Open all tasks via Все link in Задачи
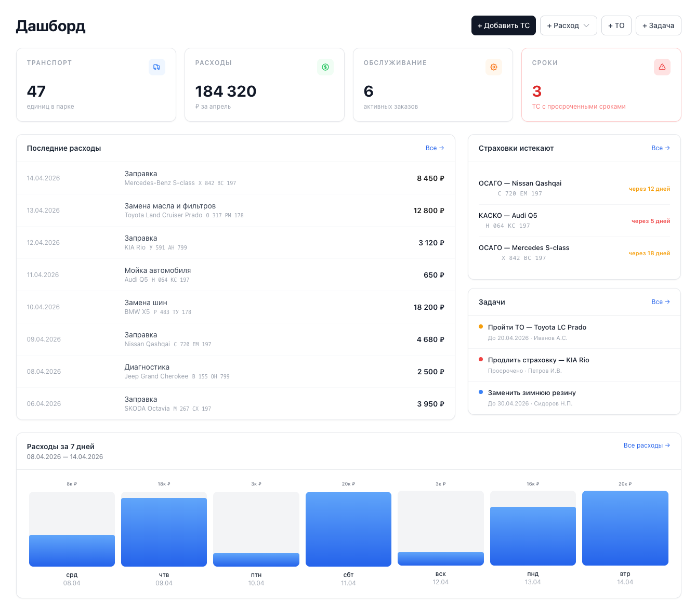 coord(661,302)
